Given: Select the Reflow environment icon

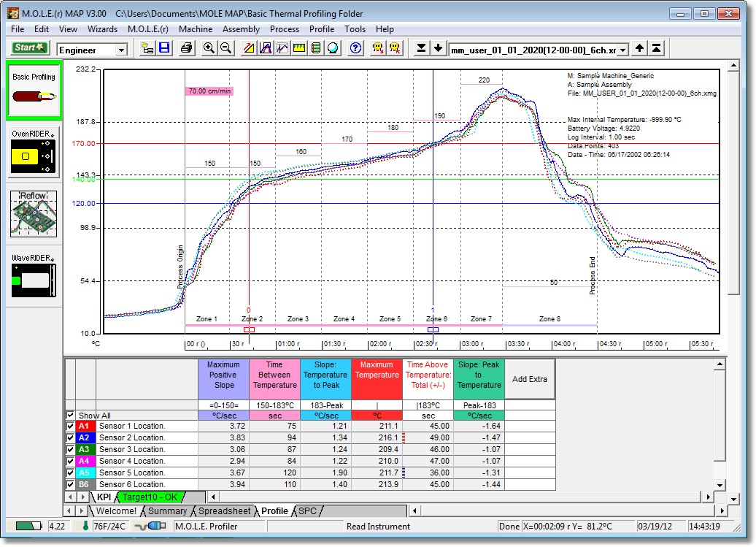Looking at the screenshot, I should click(x=34, y=214).
